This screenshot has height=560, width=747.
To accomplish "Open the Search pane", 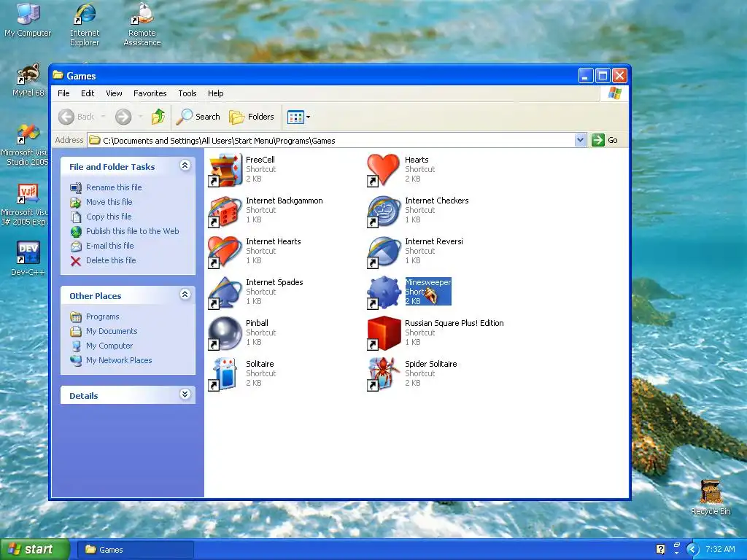I will pos(198,117).
